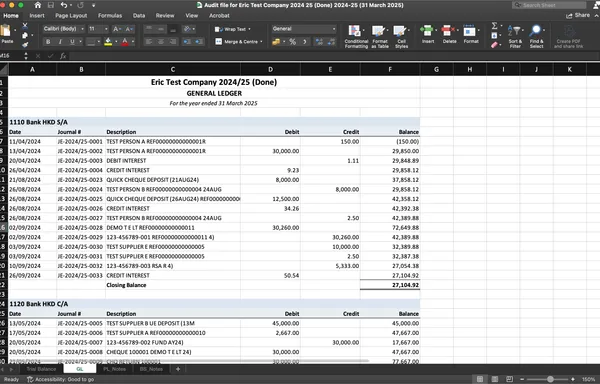600x384 pixels.
Task: Collapse the ribbon with the chevron
Action: 596,15
